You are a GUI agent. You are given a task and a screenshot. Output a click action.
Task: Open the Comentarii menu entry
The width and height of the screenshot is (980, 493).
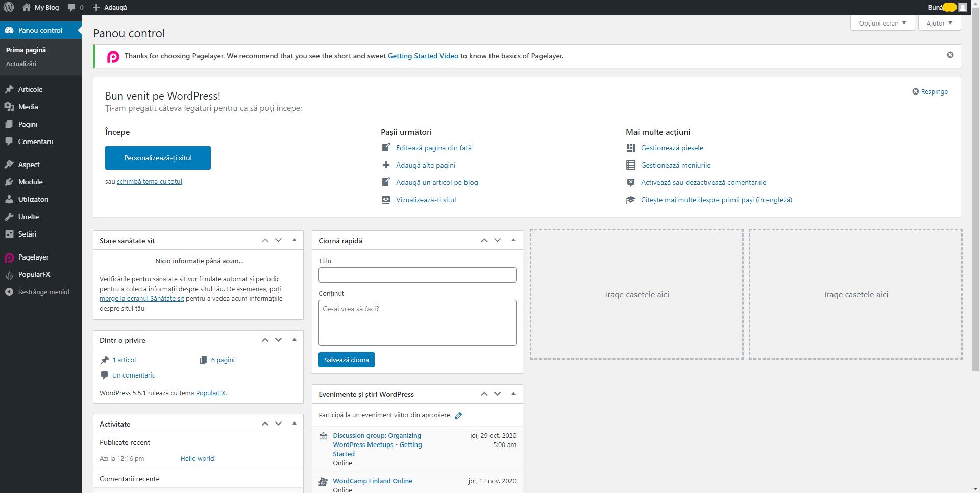coord(41,142)
